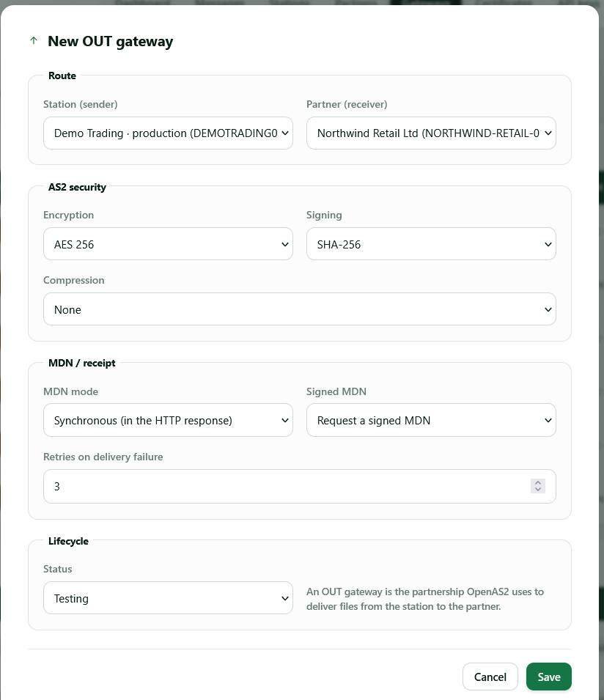Click the 'New OUT gateway' heading text
Viewport: 604px width, 700px height.
click(x=110, y=41)
